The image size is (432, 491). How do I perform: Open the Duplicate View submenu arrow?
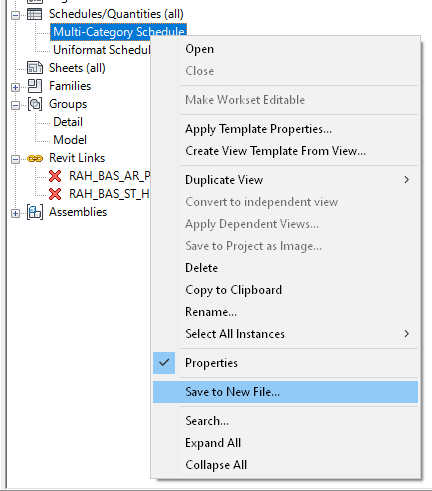(406, 180)
